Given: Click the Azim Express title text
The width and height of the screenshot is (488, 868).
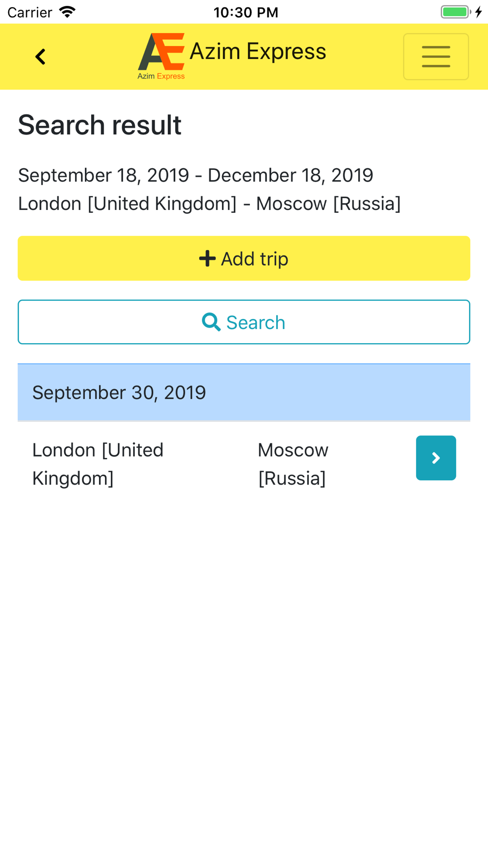Looking at the screenshot, I should (258, 51).
